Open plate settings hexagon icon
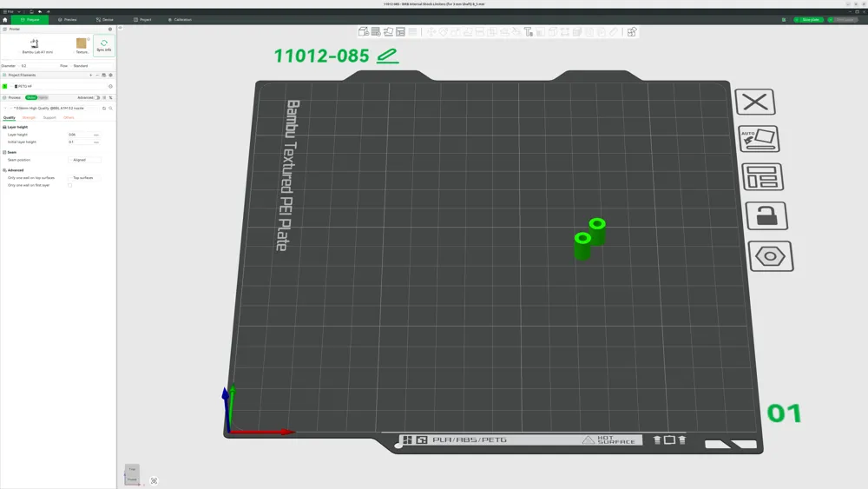This screenshot has height=489, width=868. pyautogui.click(x=771, y=256)
